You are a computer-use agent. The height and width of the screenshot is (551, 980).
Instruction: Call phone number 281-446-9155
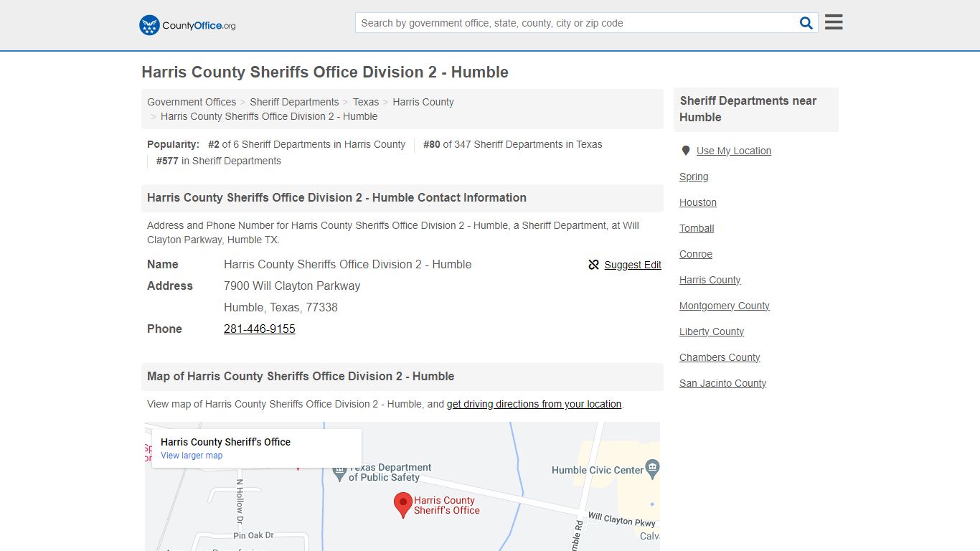point(260,329)
